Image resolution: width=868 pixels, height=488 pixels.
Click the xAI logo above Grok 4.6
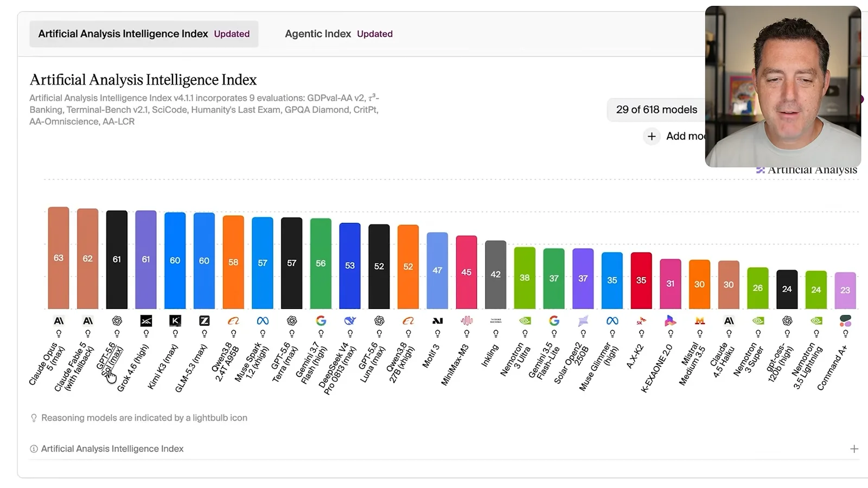point(146,321)
